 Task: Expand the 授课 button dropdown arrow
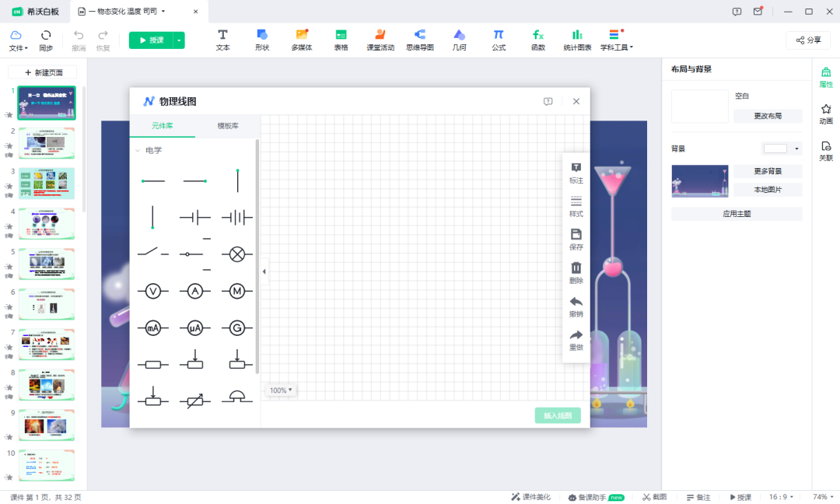click(x=180, y=40)
